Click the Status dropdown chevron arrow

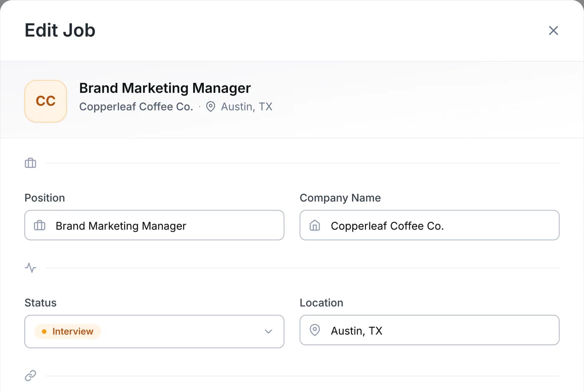pyautogui.click(x=268, y=332)
